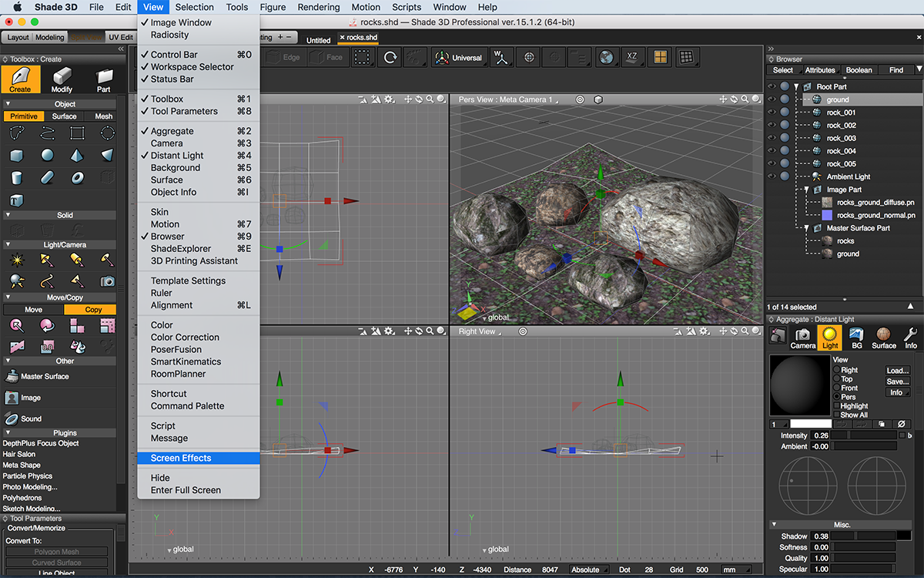Collapse the Image Part tree node
This screenshot has height=578, width=924.
(808, 190)
